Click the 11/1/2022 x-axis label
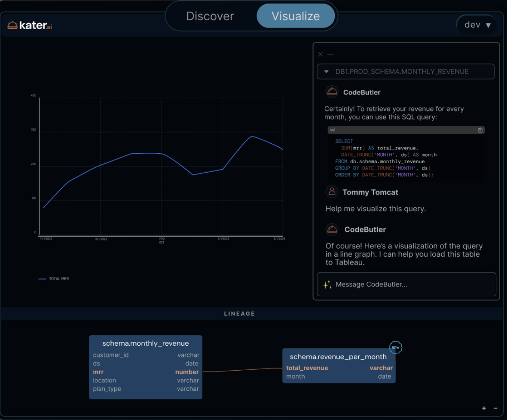The width and height of the screenshot is (507, 420). click(x=46, y=239)
